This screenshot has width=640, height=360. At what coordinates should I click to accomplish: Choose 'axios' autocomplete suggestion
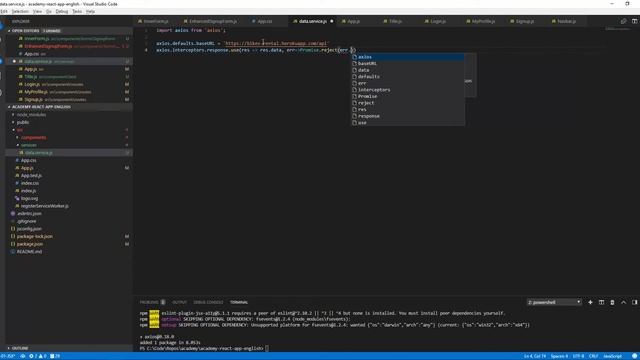[x=408, y=57]
